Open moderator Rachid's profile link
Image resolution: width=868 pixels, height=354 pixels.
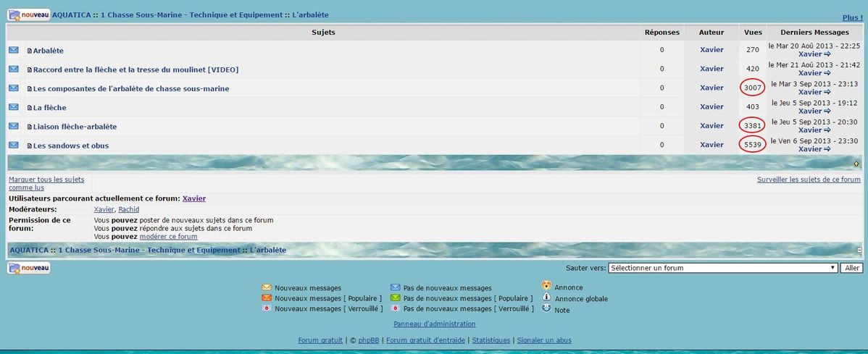pyautogui.click(x=128, y=209)
